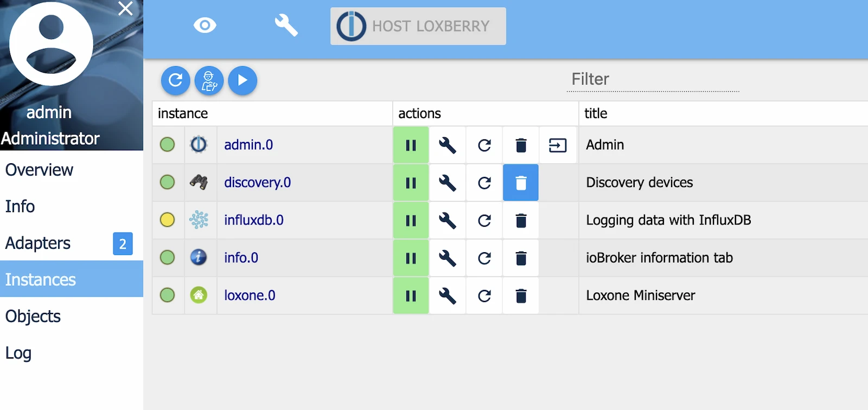Focus the Filter input field
Screen dimensions: 868x410
click(653, 80)
